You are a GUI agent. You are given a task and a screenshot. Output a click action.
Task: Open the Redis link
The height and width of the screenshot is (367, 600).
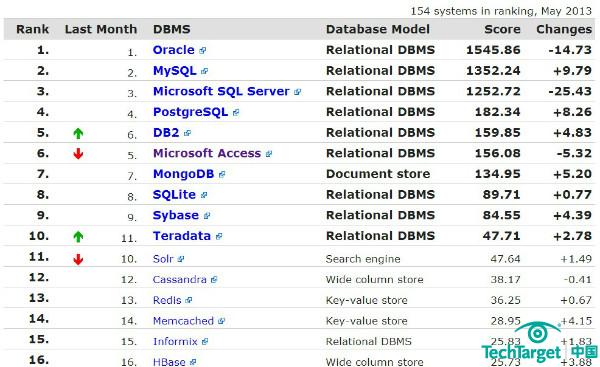167,300
